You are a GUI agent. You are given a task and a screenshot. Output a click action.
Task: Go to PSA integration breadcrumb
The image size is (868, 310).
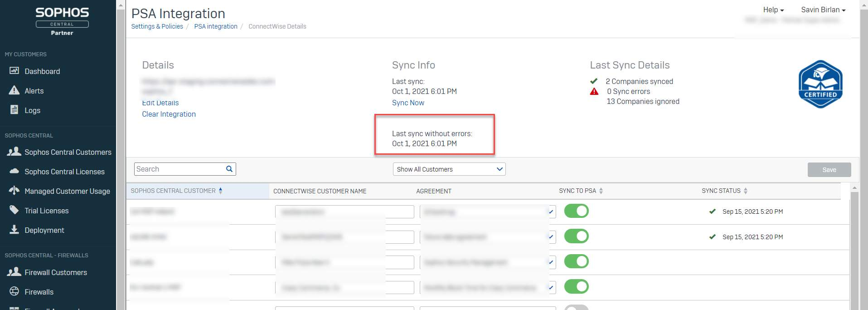pyautogui.click(x=216, y=26)
